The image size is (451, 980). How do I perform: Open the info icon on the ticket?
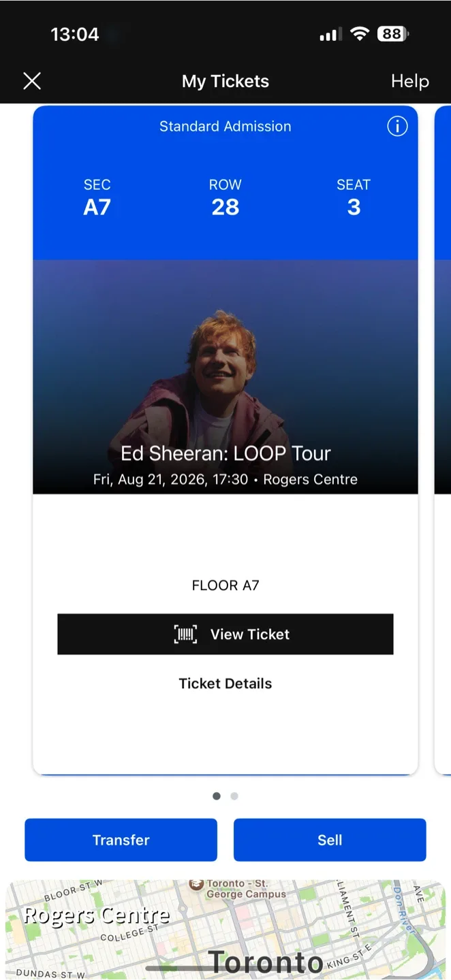pos(397,126)
